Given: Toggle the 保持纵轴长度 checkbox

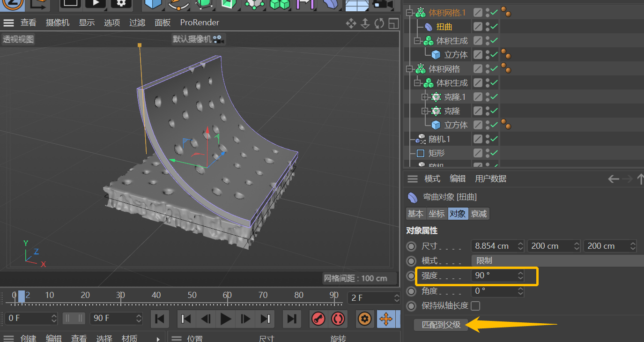Looking at the screenshot, I should [475, 306].
